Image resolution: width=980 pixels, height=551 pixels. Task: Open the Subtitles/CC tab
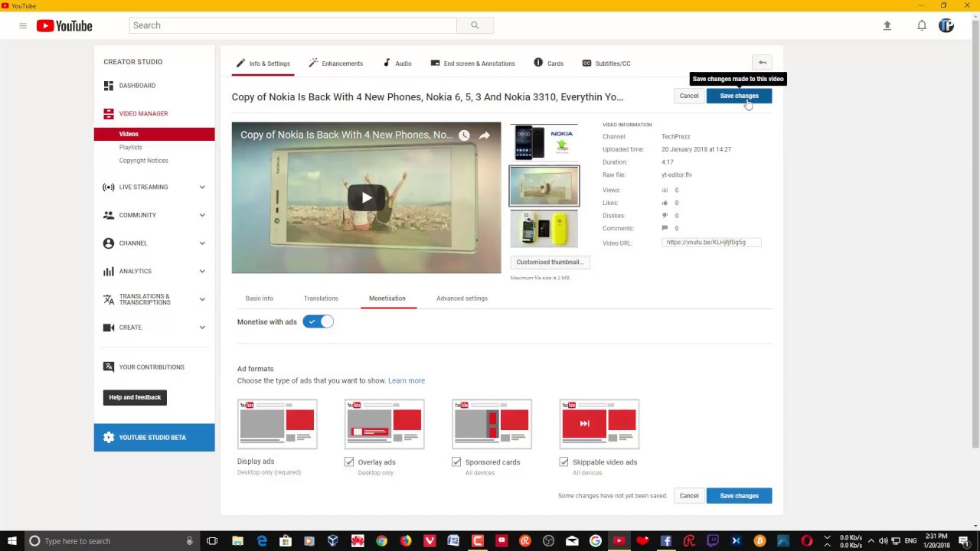click(606, 64)
